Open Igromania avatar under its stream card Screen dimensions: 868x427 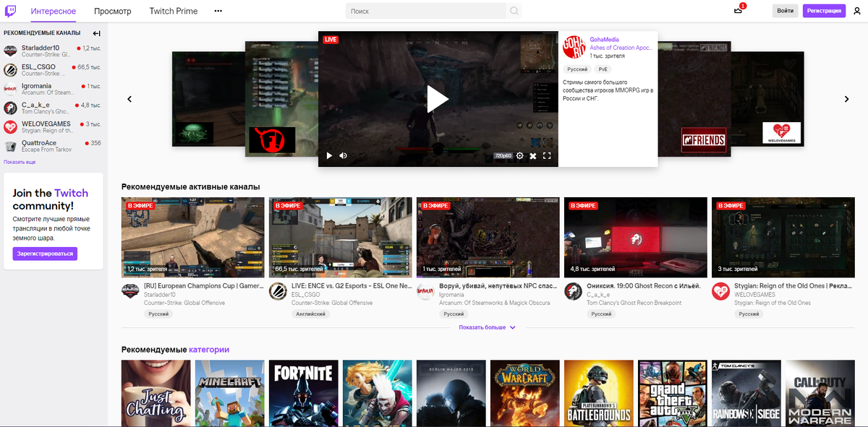point(425,291)
